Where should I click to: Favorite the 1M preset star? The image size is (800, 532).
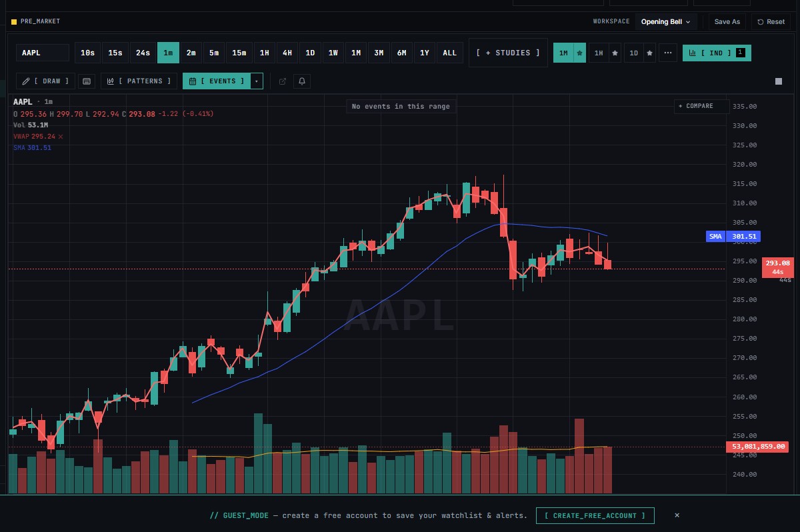click(x=580, y=53)
